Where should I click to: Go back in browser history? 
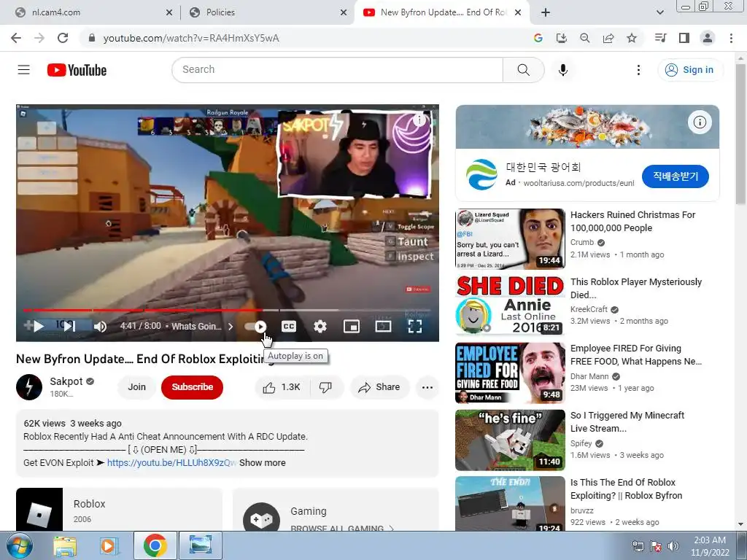tap(16, 38)
